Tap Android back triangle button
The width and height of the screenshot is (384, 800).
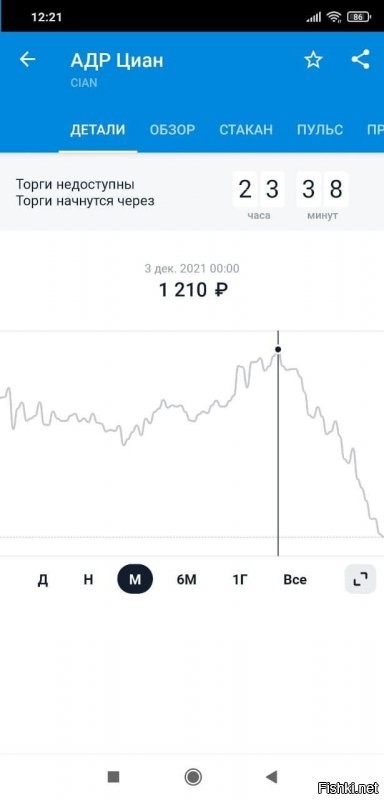[x=271, y=777]
